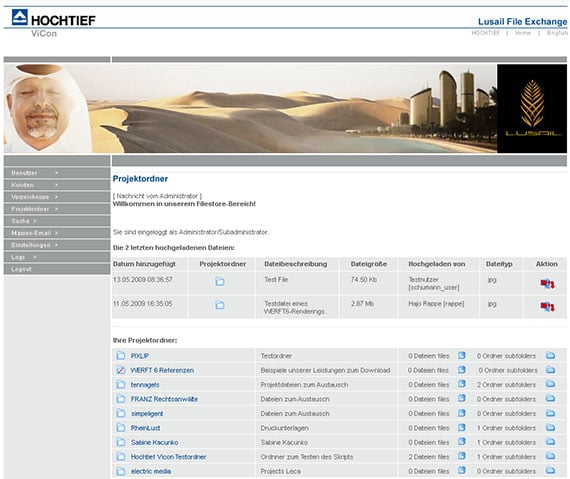Open files icon in WERFT 6 Referenzen row

click(x=462, y=370)
